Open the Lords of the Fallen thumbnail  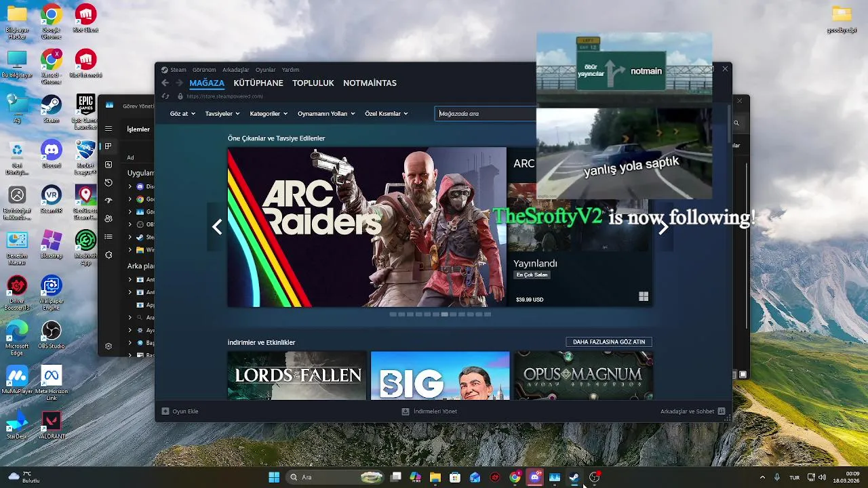tap(297, 375)
